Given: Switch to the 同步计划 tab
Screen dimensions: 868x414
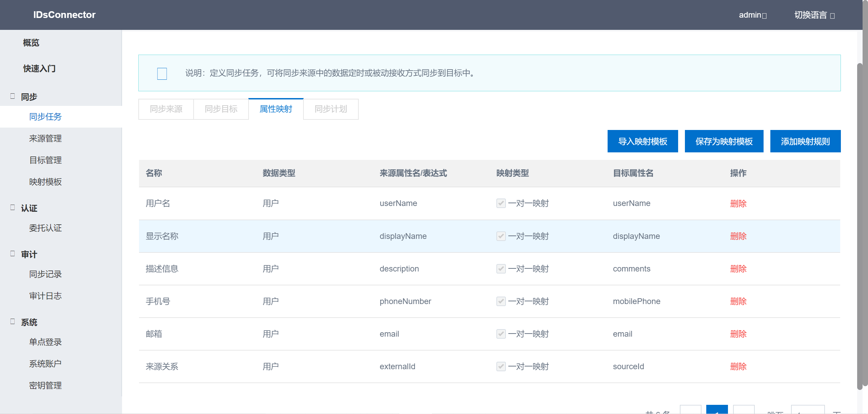Looking at the screenshot, I should coord(331,109).
